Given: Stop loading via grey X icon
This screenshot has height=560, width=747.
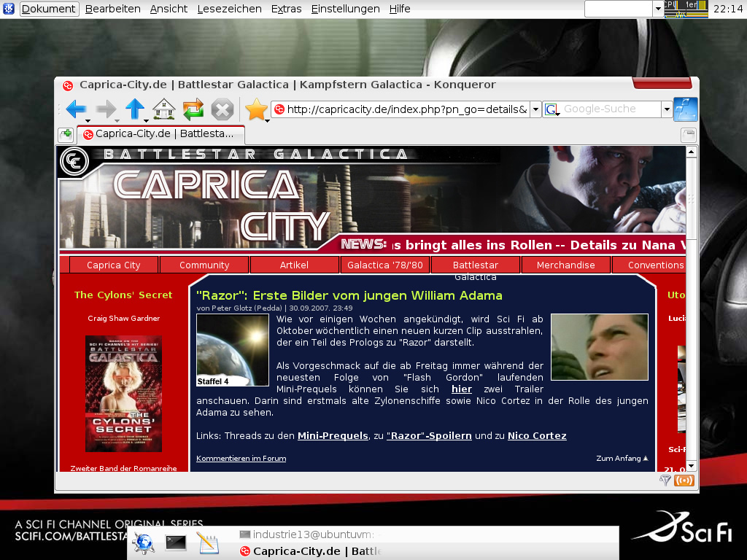Looking at the screenshot, I should point(222,109).
